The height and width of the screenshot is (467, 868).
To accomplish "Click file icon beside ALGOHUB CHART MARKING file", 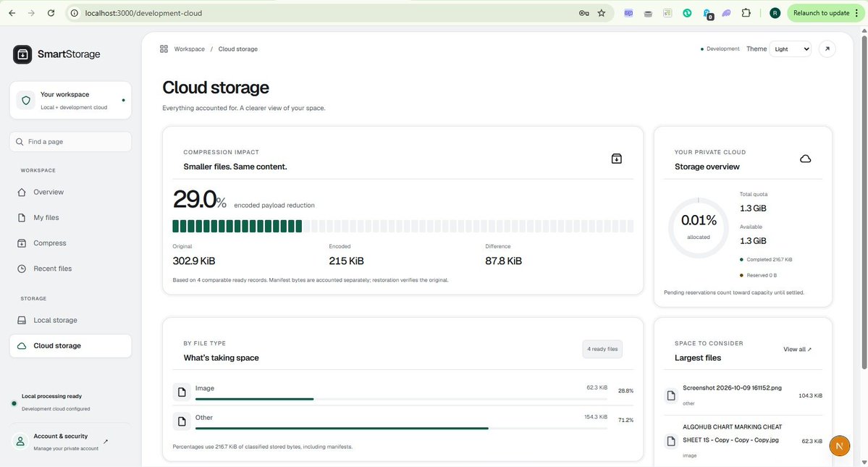I will [671, 441].
